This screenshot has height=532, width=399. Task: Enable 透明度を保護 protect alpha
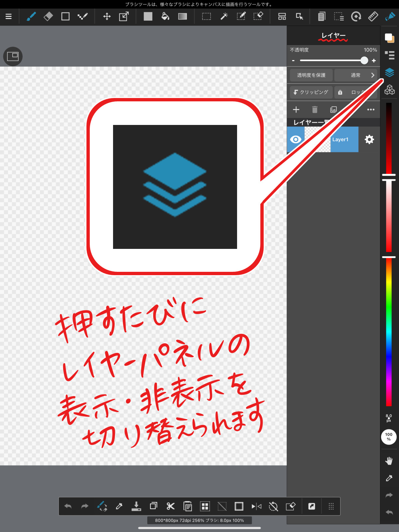coord(311,75)
